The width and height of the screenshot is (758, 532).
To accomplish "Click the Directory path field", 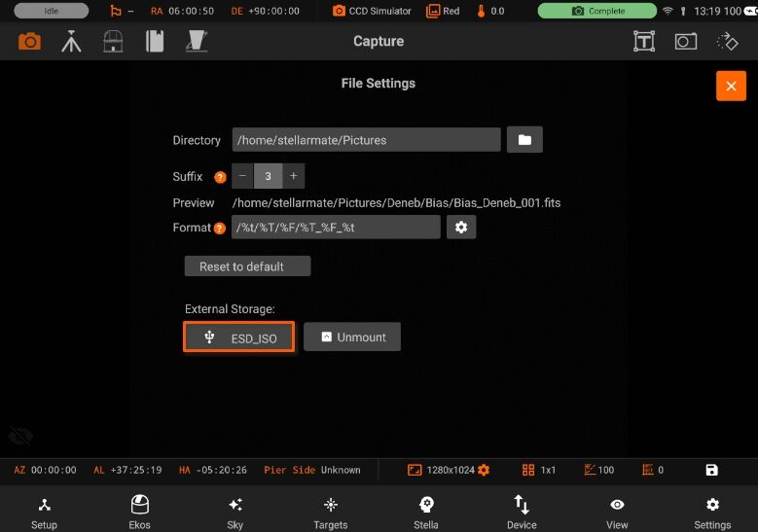I will pos(366,140).
